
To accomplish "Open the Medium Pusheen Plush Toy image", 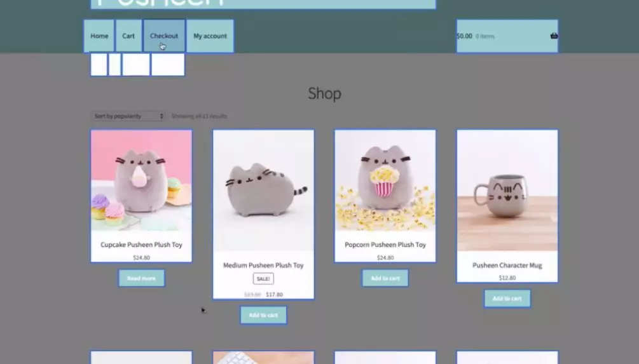I will (x=263, y=191).
